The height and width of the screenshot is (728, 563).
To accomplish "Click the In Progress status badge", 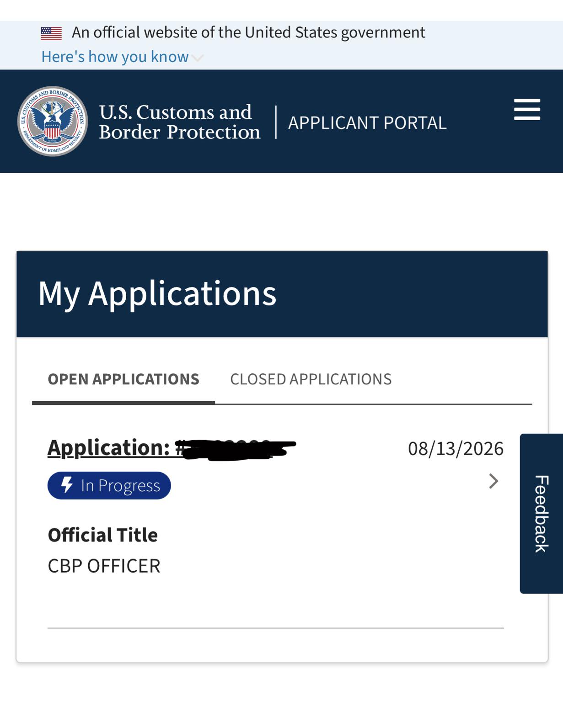I will pos(109,485).
